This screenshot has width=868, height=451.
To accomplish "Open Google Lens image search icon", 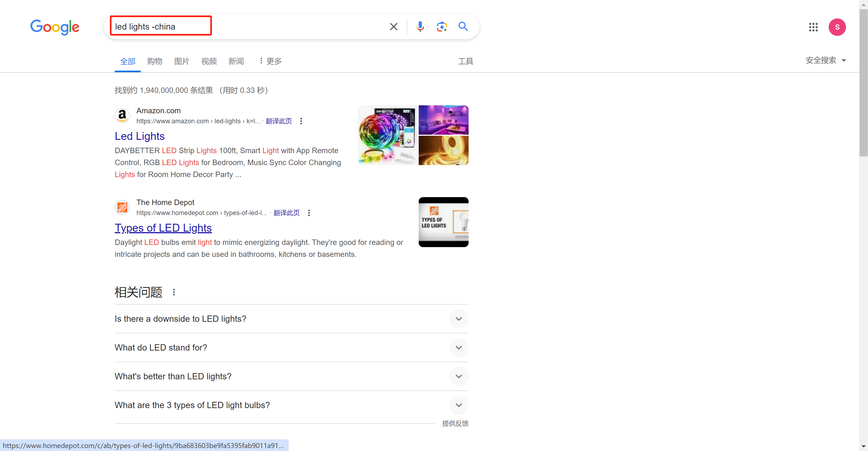I will click(441, 27).
